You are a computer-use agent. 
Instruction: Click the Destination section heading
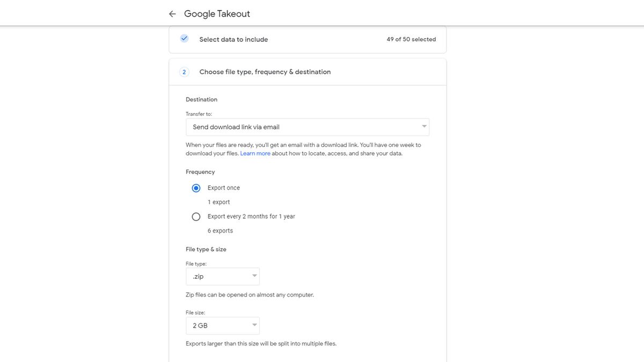click(x=201, y=99)
